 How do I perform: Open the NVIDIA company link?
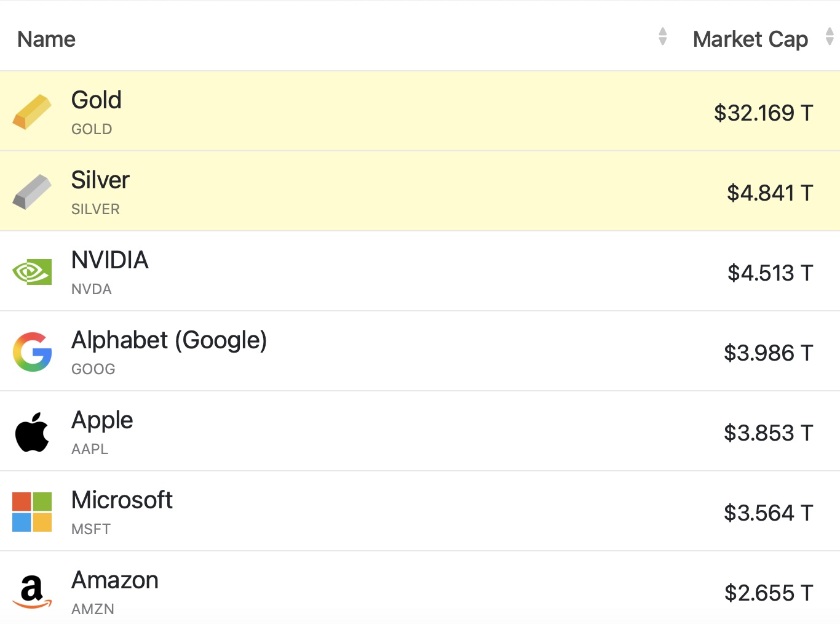click(110, 260)
